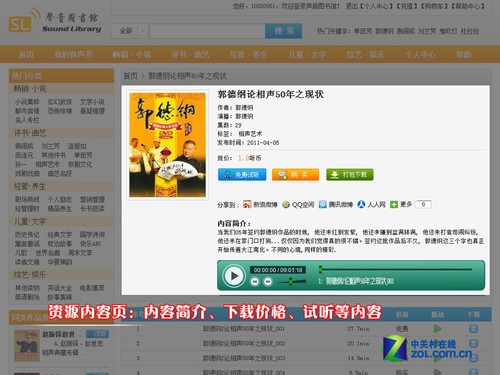
Task: Click the previous track button in the player
Action: 255,282
